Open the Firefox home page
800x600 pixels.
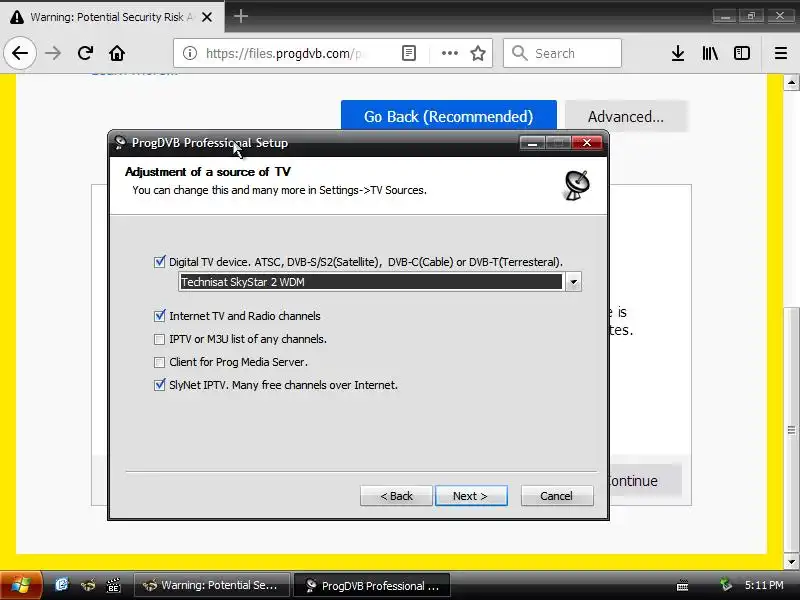117,53
